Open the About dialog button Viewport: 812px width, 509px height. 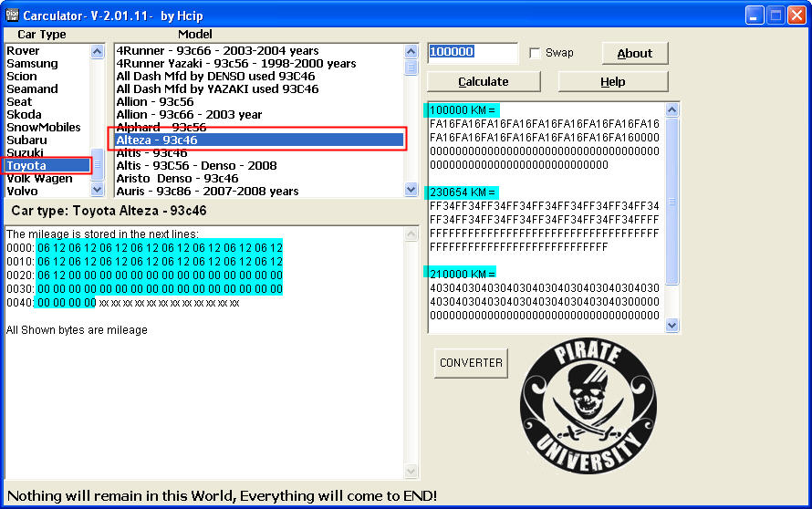[635, 53]
